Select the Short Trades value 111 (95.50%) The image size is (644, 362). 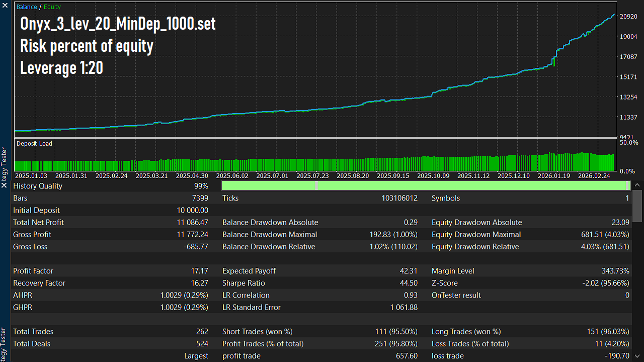395,332
